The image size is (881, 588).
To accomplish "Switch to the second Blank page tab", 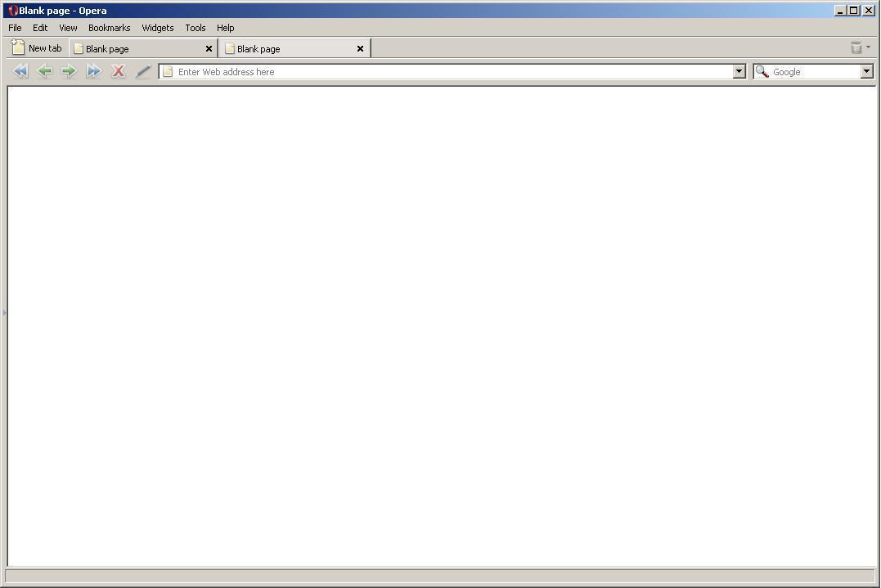I will click(295, 48).
